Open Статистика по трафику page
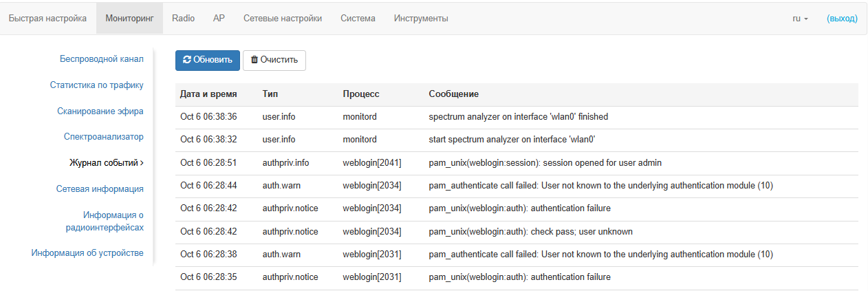The image size is (868, 291). (96, 85)
